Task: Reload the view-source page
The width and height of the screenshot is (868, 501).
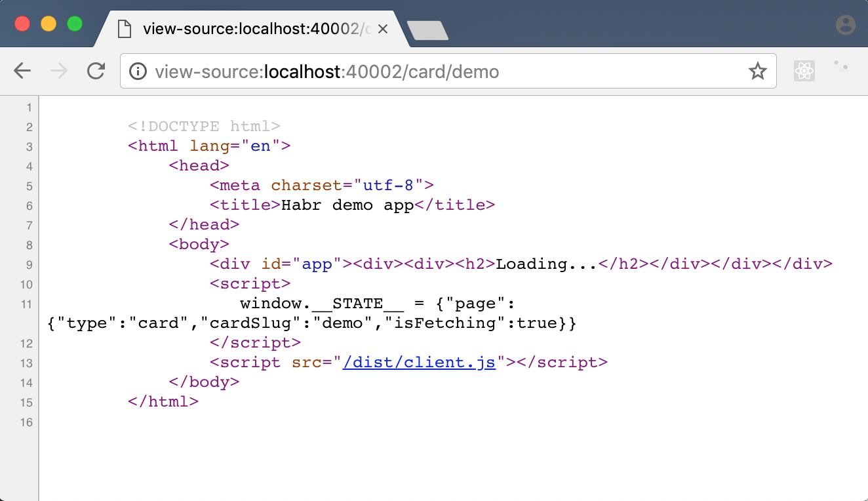Action: [x=96, y=71]
